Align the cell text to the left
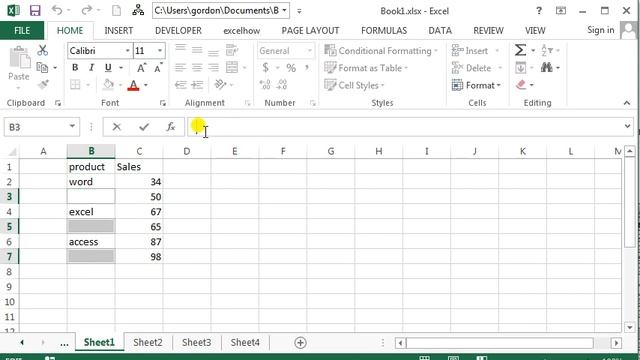640x360 pixels. [180, 67]
